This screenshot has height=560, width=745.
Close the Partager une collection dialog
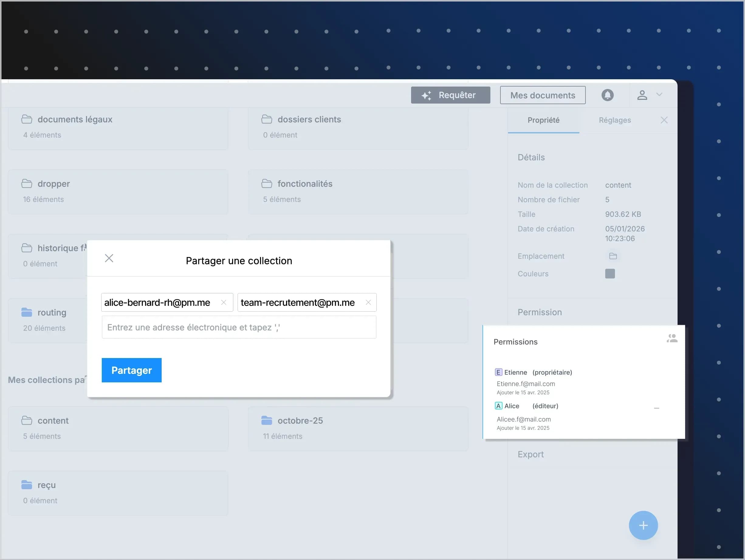point(109,258)
